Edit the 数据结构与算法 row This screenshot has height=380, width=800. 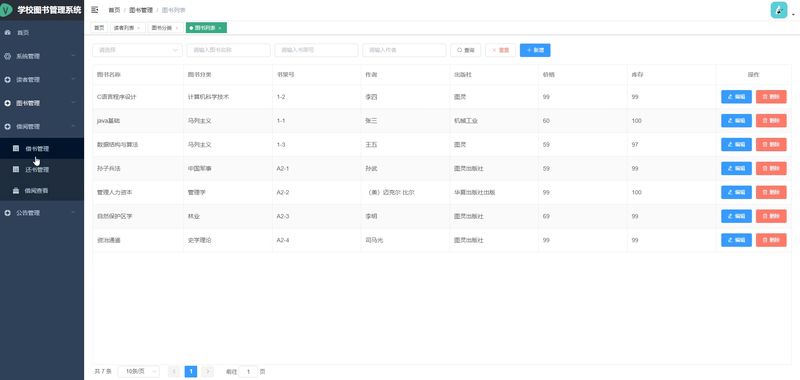click(736, 145)
